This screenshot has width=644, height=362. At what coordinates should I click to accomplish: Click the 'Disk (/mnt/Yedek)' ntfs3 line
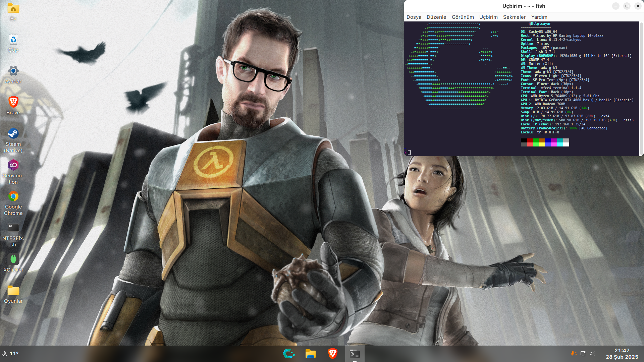pos(577,120)
